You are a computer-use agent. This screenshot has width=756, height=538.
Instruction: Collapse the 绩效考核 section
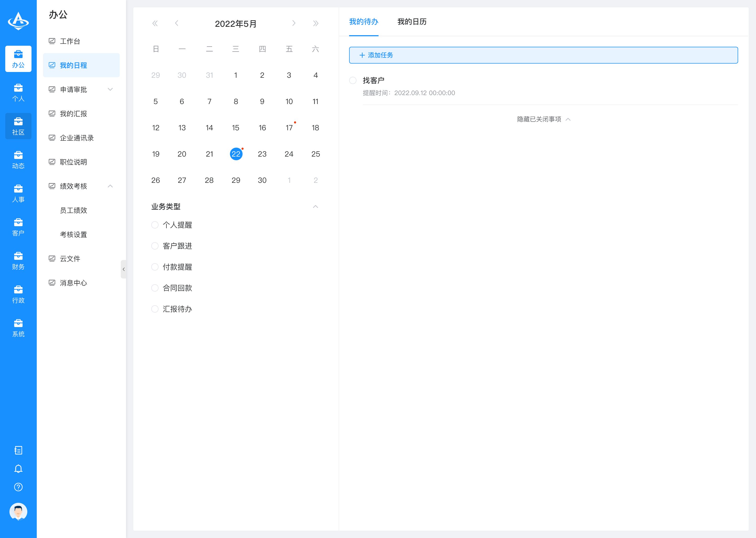point(110,186)
